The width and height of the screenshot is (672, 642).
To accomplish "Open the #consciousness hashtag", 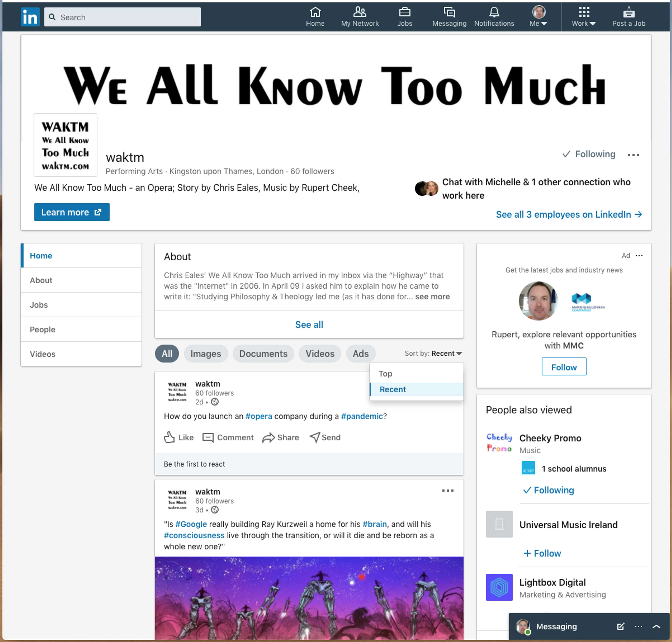I will point(194,536).
